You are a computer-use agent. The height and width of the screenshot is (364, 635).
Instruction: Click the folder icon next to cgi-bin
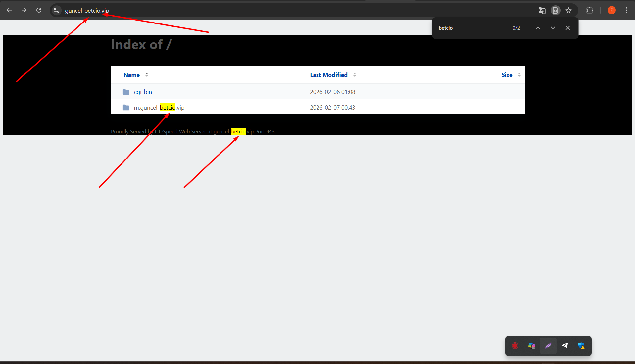[x=126, y=92]
